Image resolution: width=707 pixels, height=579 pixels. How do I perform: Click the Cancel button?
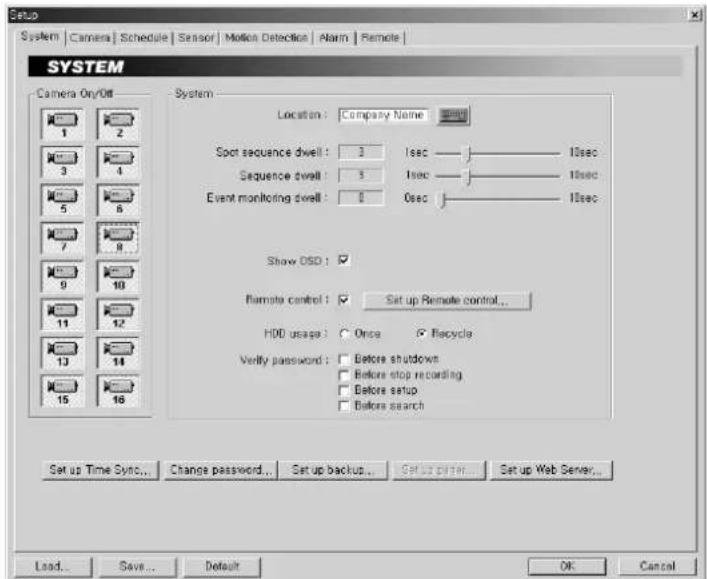pos(657,566)
